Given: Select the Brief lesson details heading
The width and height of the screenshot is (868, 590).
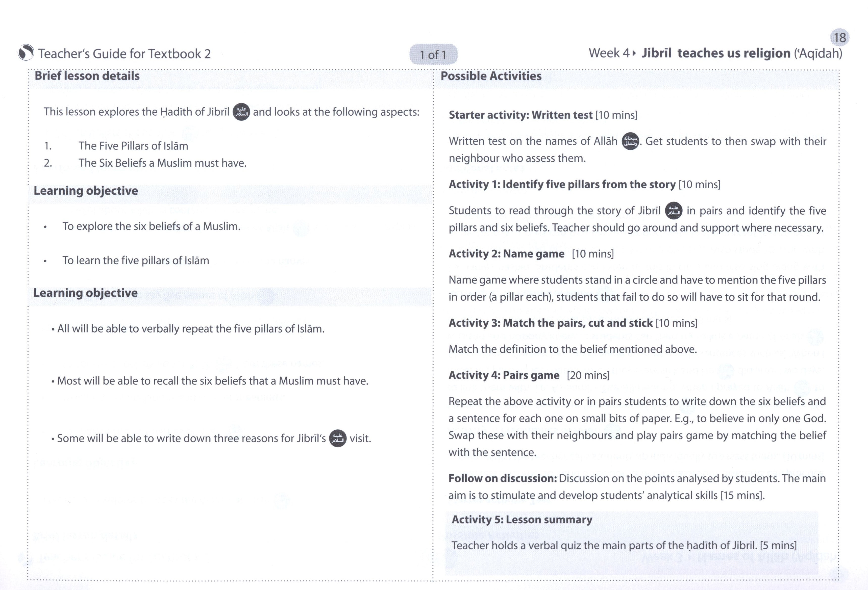Looking at the screenshot, I should (x=87, y=76).
